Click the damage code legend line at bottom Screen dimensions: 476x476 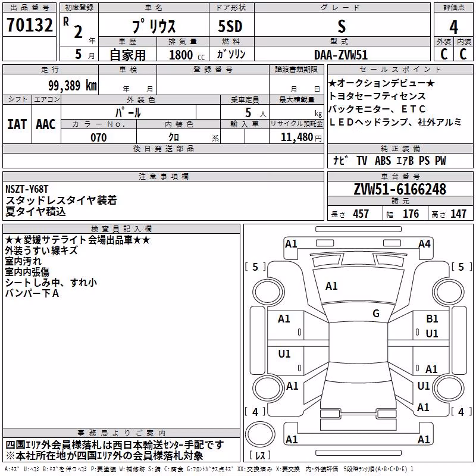tap(209, 469)
